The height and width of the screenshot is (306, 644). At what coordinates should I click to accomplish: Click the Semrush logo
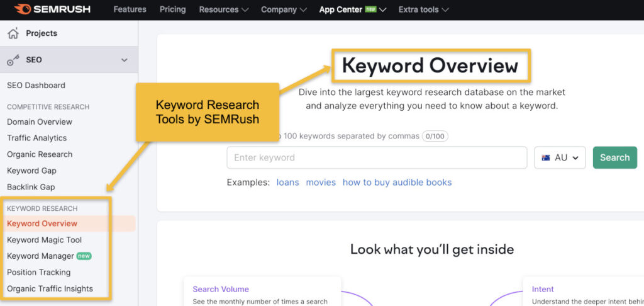52,9
